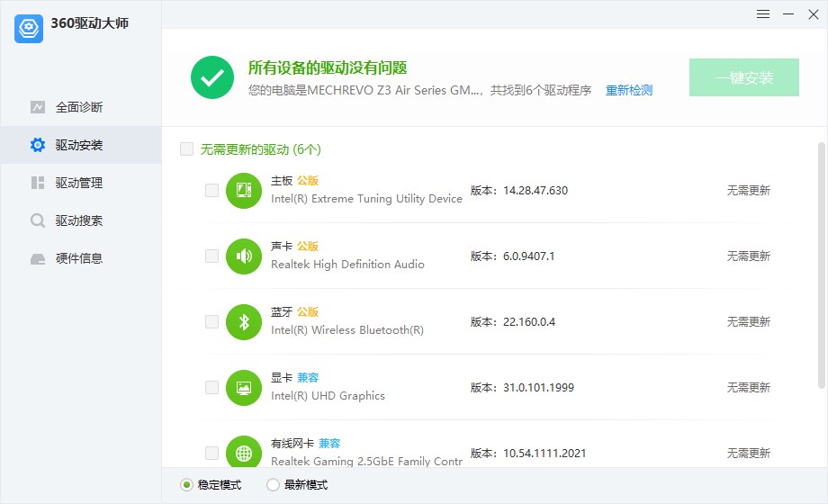
Task: Click the 声卡 公版 tag
Action: pyautogui.click(x=307, y=247)
